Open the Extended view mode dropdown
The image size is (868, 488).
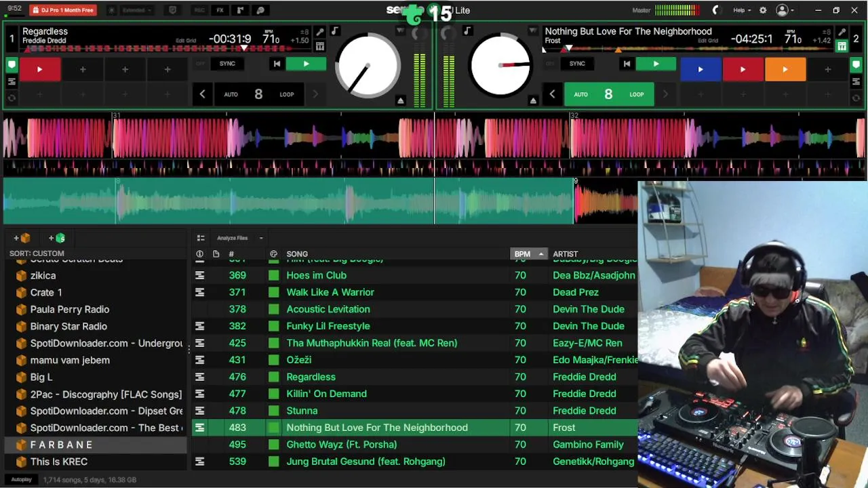pos(137,10)
